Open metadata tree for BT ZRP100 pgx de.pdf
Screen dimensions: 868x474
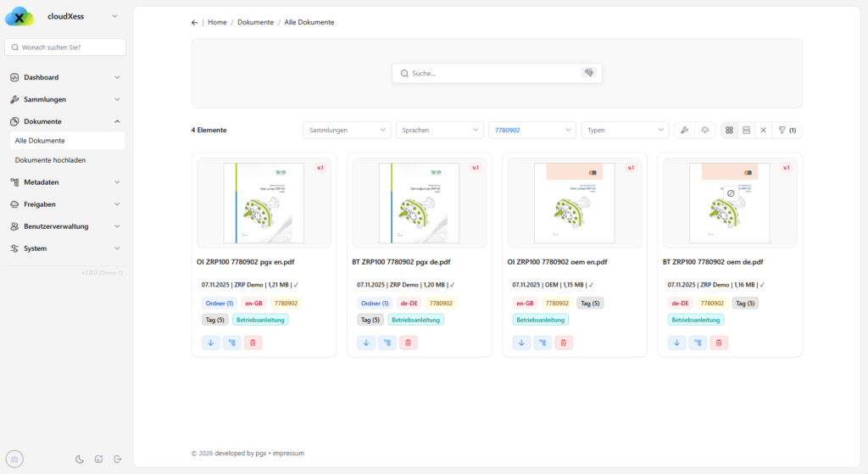tap(387, 343)
